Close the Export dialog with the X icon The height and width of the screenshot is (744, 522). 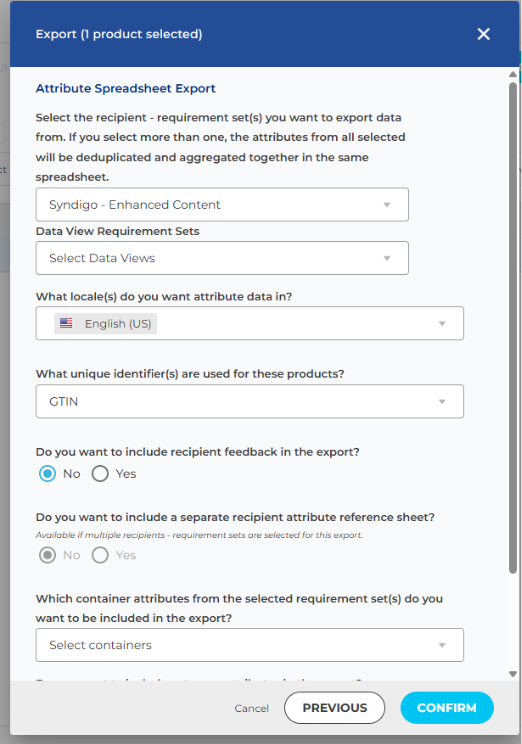tap(483, 34)
